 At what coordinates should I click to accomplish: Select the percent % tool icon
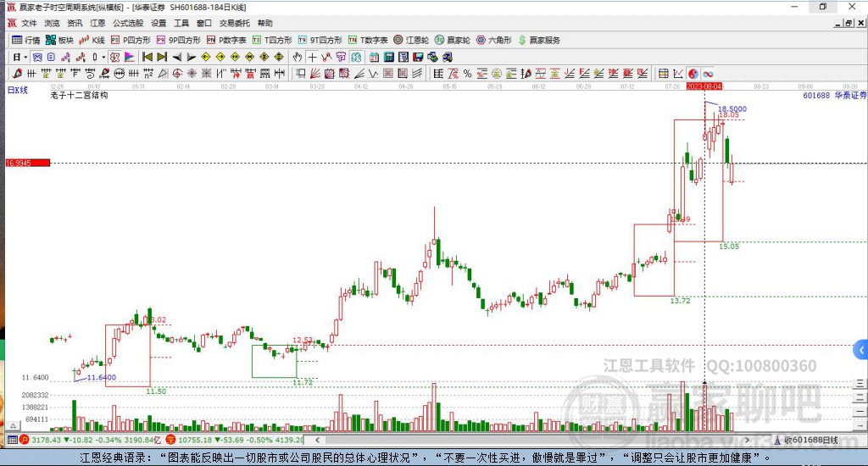tap(467, 73)
